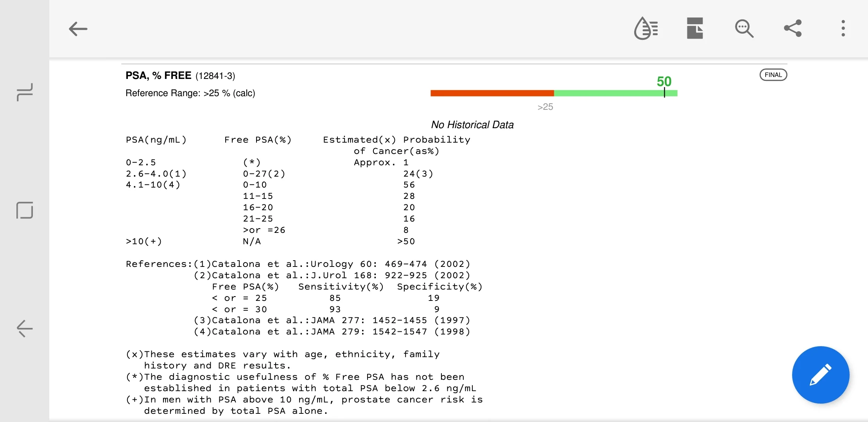
Task: Tap the 4.1-10(4) PSA range row
Action: coord(153,185)
